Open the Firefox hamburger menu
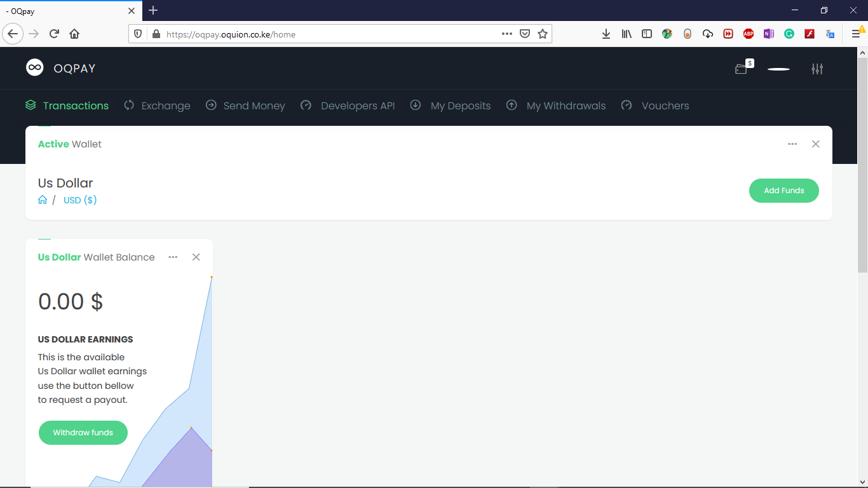The width and height of the screenshot is (868, 488). tap(856, 34)
